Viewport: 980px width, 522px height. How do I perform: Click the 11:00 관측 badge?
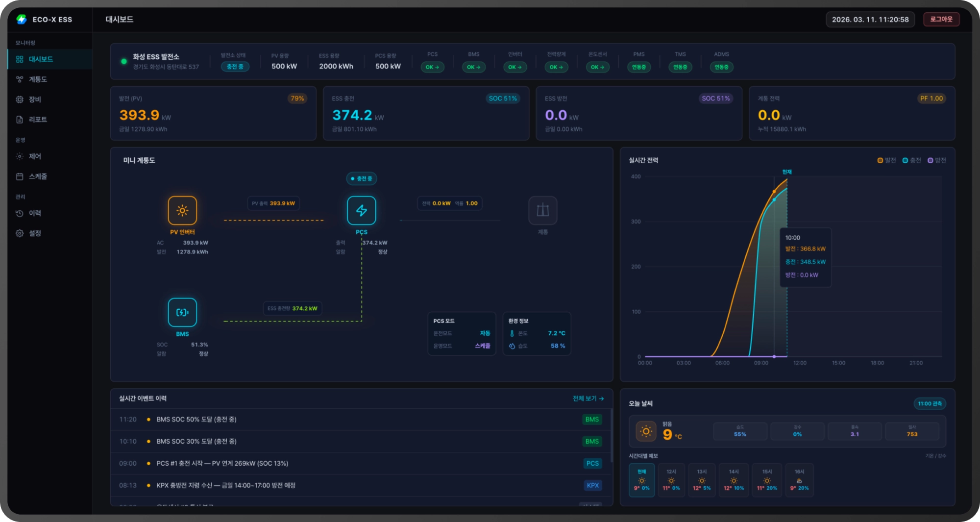pyautogui.click(x=930, y=403)
